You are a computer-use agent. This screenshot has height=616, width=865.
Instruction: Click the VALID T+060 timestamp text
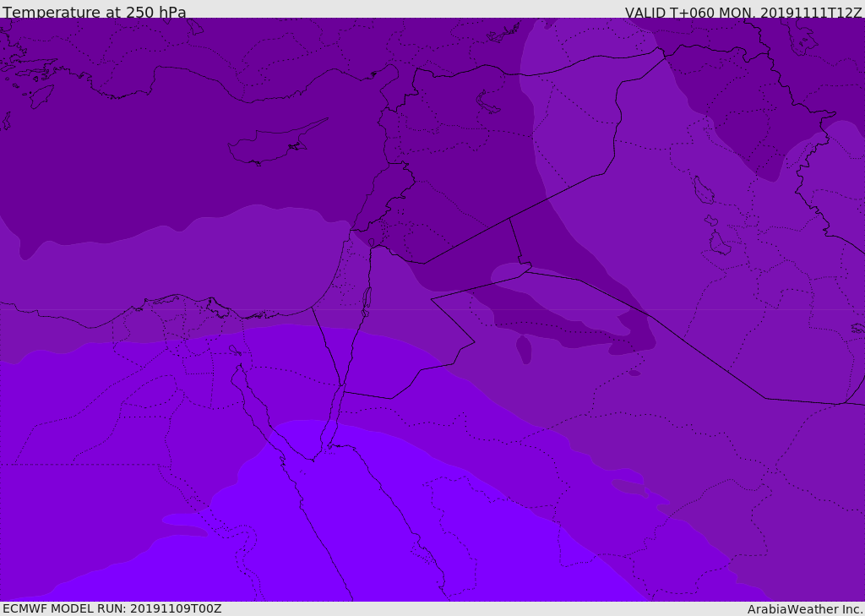tap(743, 13)
